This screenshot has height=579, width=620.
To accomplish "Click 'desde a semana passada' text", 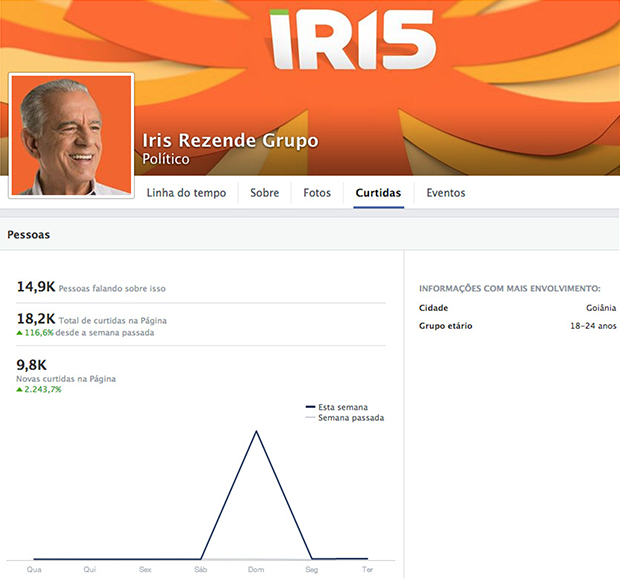I will click(x=105, y=333).
